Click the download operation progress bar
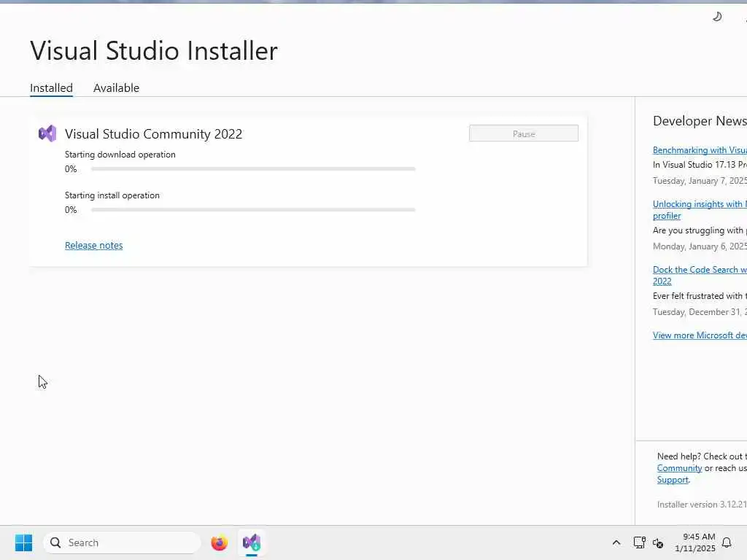This screenshot has height=560, width=747. tap(253, 168)
